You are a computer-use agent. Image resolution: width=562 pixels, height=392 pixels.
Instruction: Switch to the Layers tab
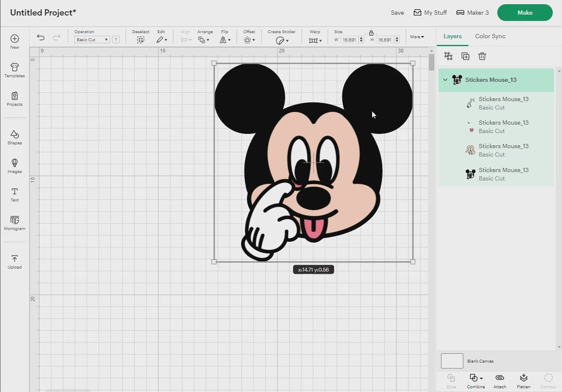pos(452,37)
